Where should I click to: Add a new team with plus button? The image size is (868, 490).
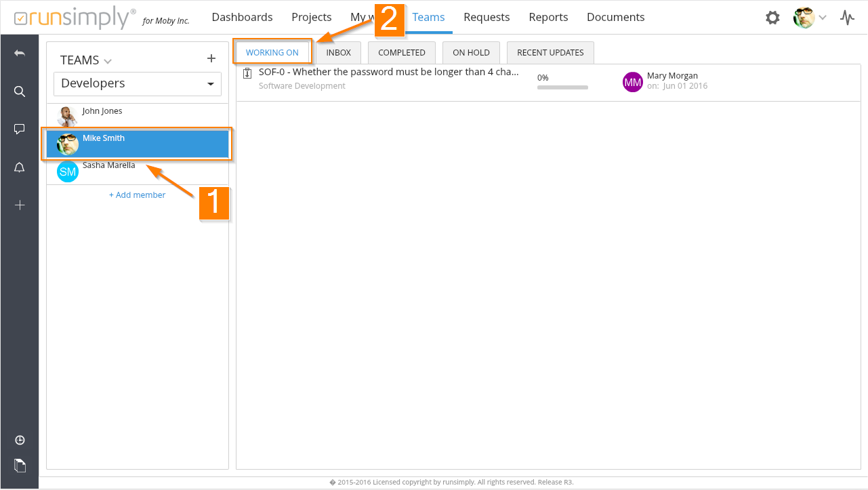[x=211, y=59]
